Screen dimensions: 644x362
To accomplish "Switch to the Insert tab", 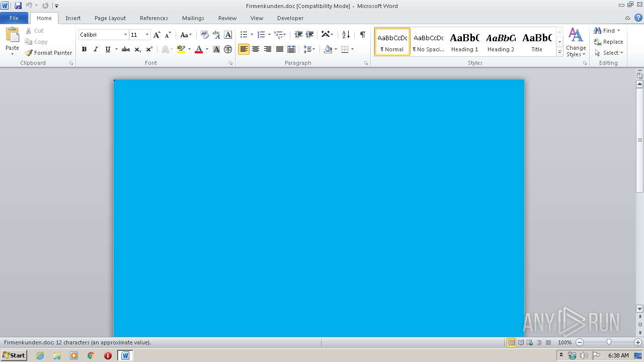I will (73, 18).
